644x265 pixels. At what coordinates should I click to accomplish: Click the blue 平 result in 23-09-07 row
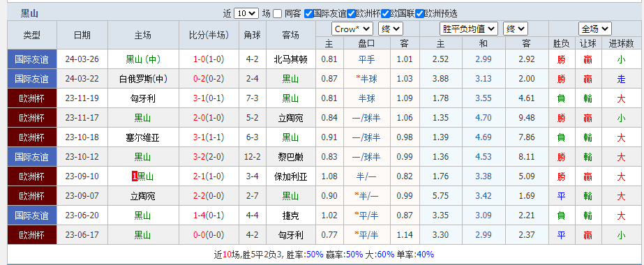click(561, 197)
